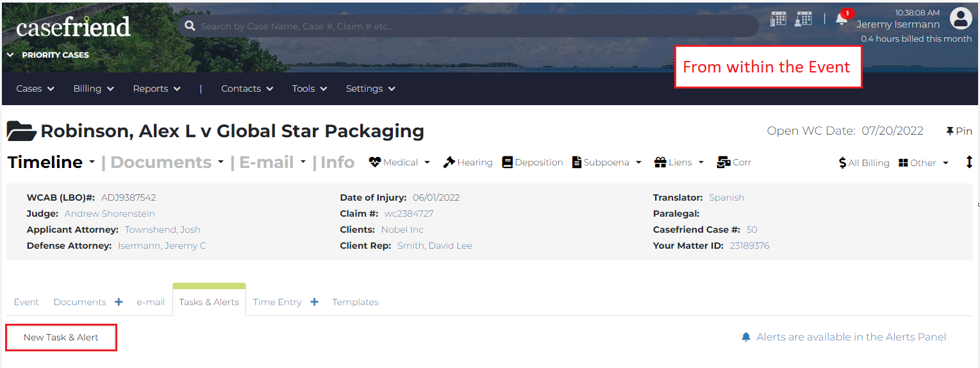This screenshot has height=368, width=980.
Task: Open translator Spanish link
Action: (727, 197)
